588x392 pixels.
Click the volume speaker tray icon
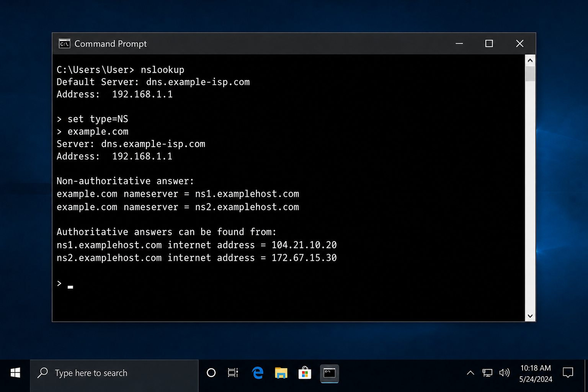click(x=505, y=373)
